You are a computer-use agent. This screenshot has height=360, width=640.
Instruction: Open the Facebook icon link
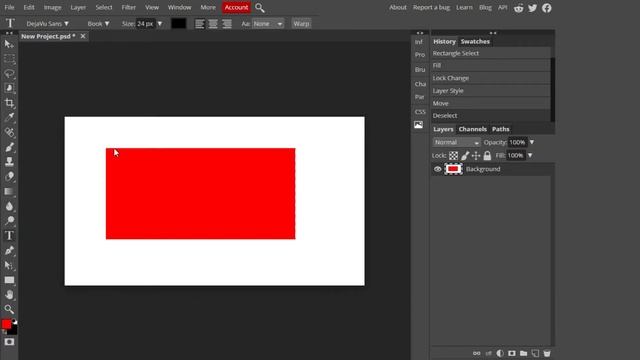point(547,8)
